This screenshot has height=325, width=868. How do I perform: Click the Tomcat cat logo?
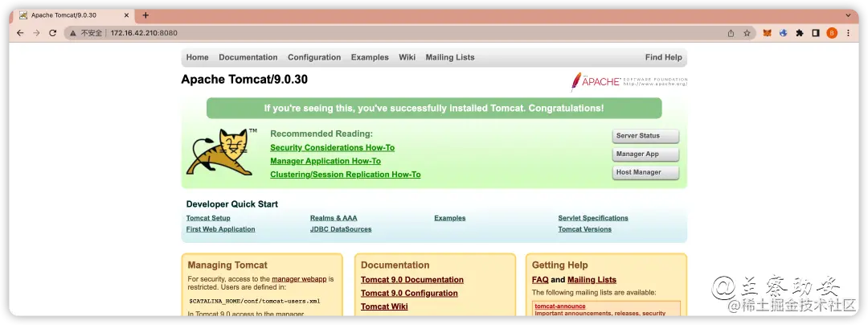pos(222,153)
